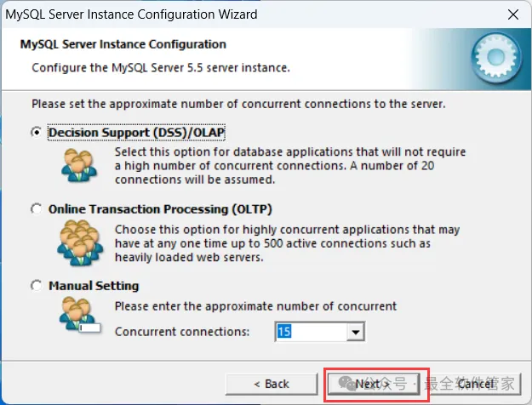Click 'Please enter the approximate number of concurrent' text
The image size is (532, 405).
[x=255, y=306]
